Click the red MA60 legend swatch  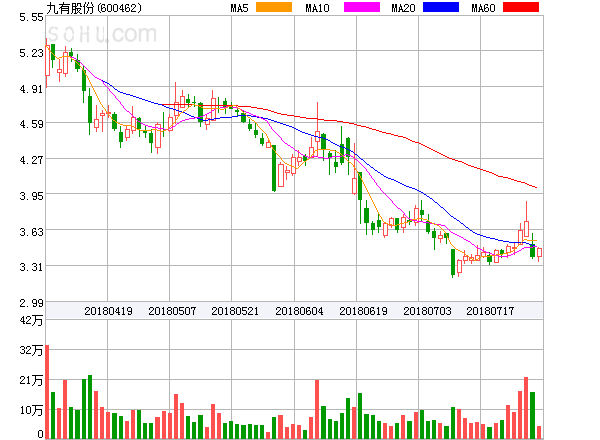(x=521, y=7)
